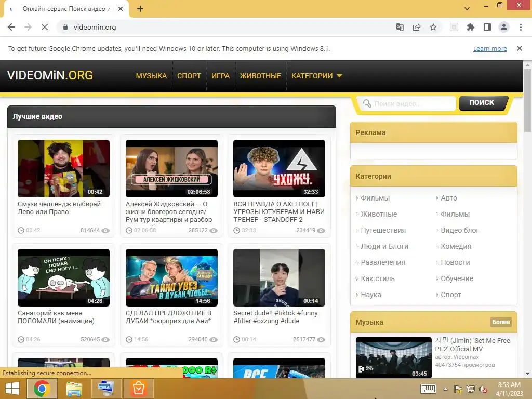Bookmark this tab star icon
Screen dimensions: 532x399
[433, 27]
